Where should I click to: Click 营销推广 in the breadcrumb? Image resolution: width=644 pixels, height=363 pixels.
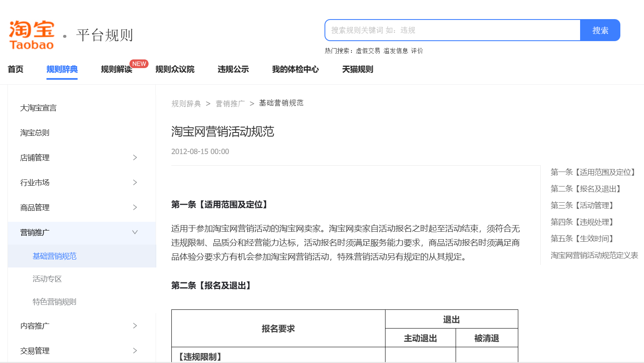pos(230,103)
